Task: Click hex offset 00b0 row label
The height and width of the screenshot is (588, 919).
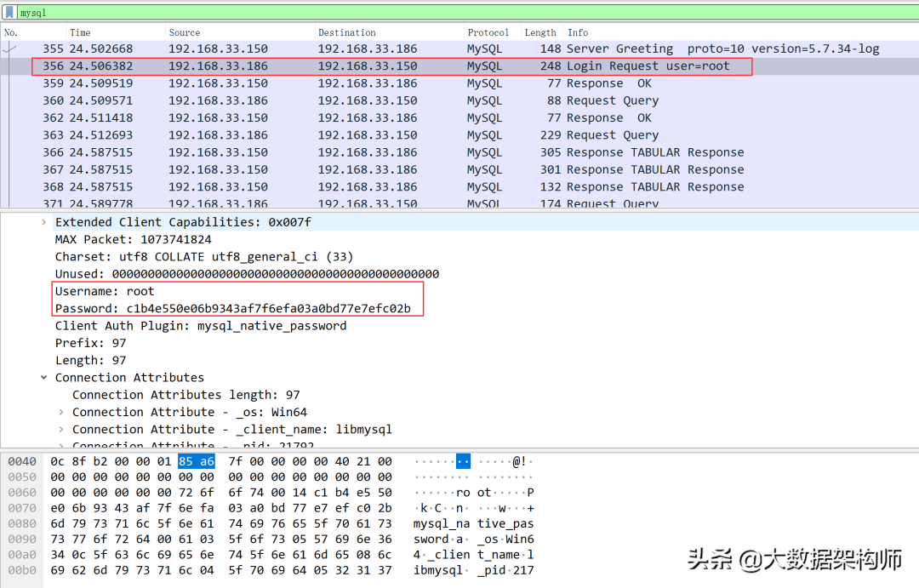Action: coord(21,570)
